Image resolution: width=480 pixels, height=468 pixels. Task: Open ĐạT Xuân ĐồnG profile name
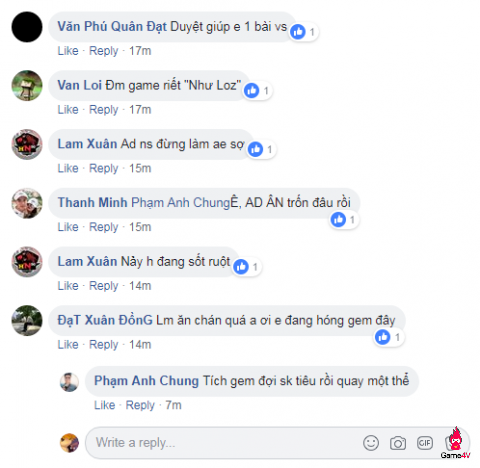pyautogui.click(x=105, y=320)
